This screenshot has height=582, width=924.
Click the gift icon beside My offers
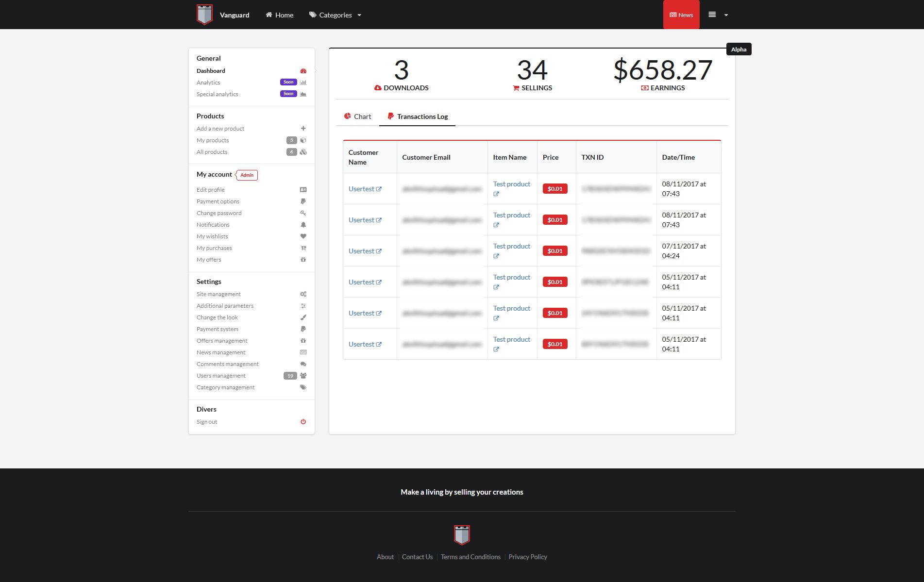(303, 260)
